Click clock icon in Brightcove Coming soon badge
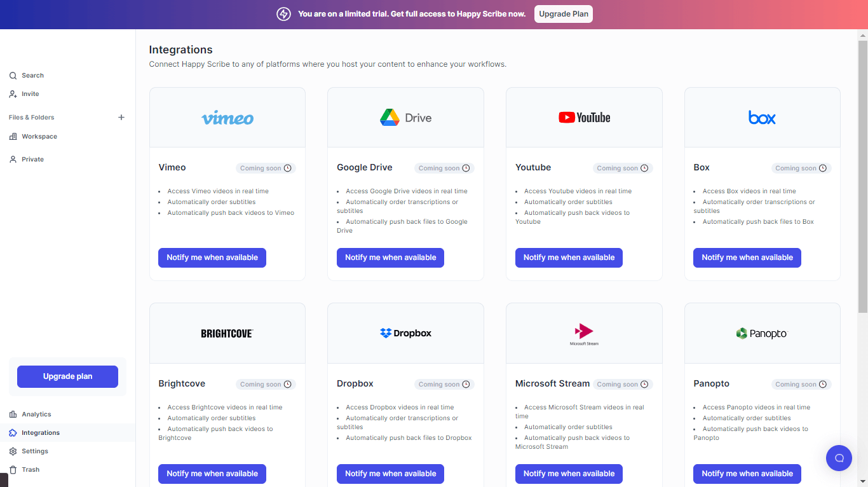Image resolution: width=868 pixels, height=487 pixels. click(x=288, y=385)
